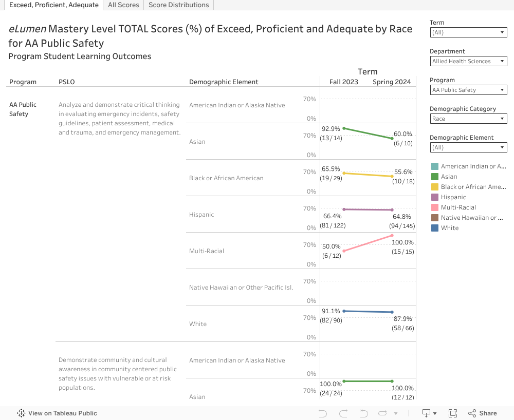Viewport: 514px width, 420px height.
Task: Click the Undo icon in bottom toolbar
Action: point(323,413)
